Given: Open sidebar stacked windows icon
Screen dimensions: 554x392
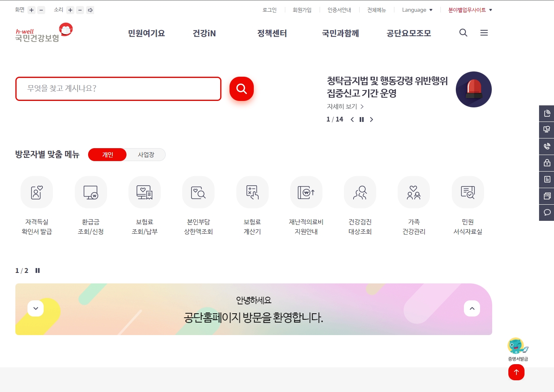Looking at the screenshot, I should point(547,196).
